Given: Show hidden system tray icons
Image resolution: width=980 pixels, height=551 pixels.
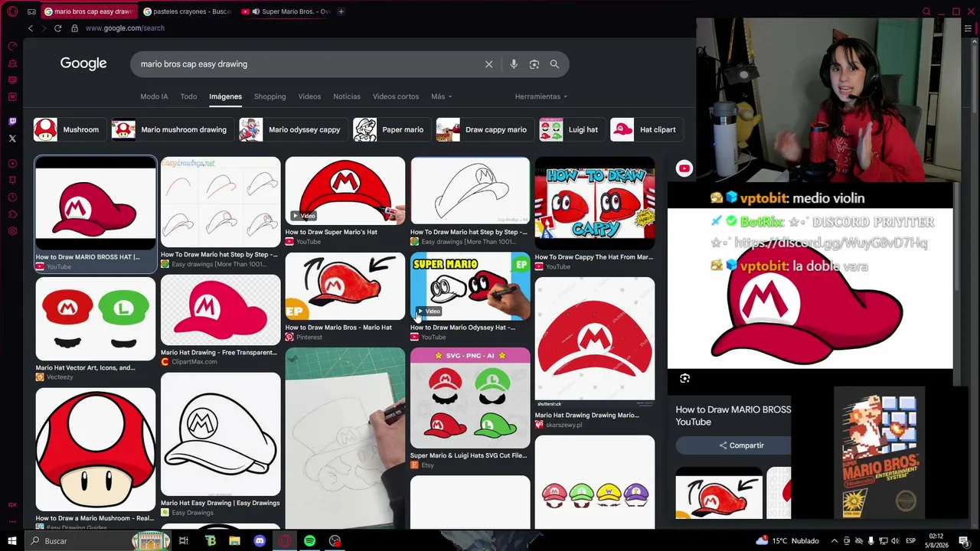Looking at the screenshot, I should 835,541.
